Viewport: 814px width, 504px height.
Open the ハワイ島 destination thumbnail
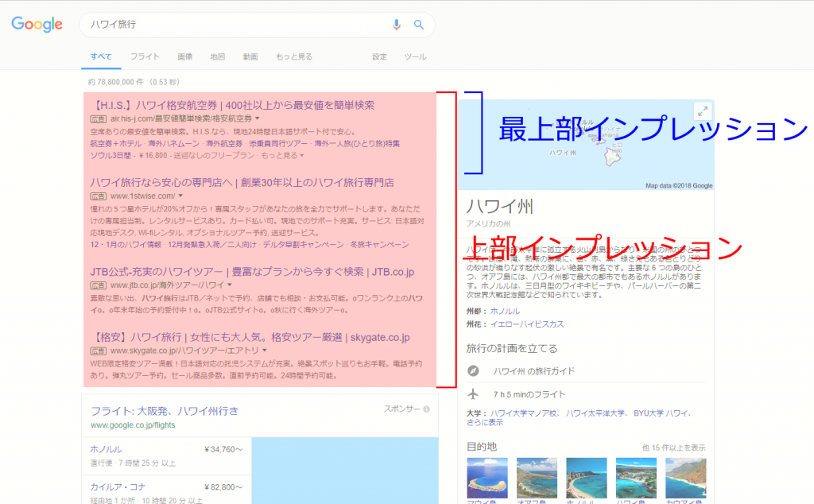pos(636,478)
